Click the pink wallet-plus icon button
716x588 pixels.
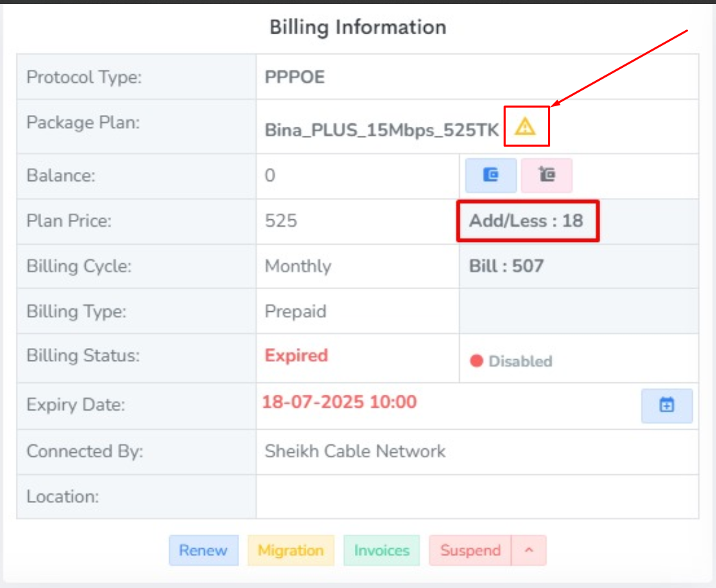[x=546, y=175]
